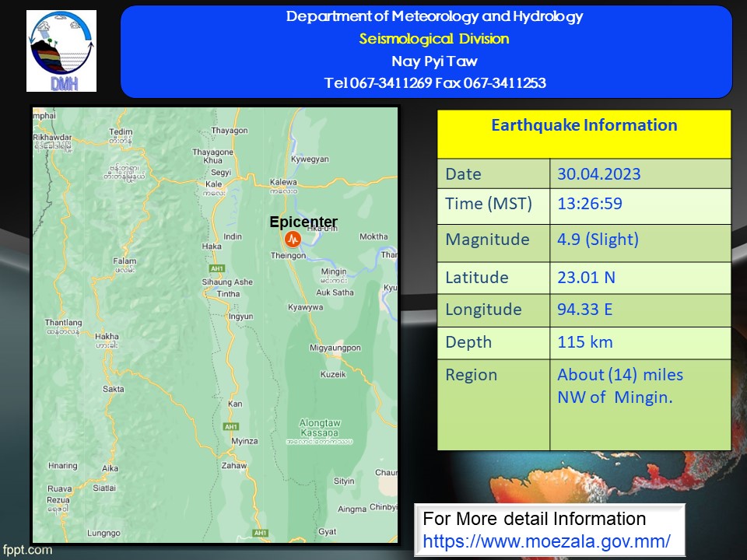Click the AH1 highway badge near Kan

231,427
